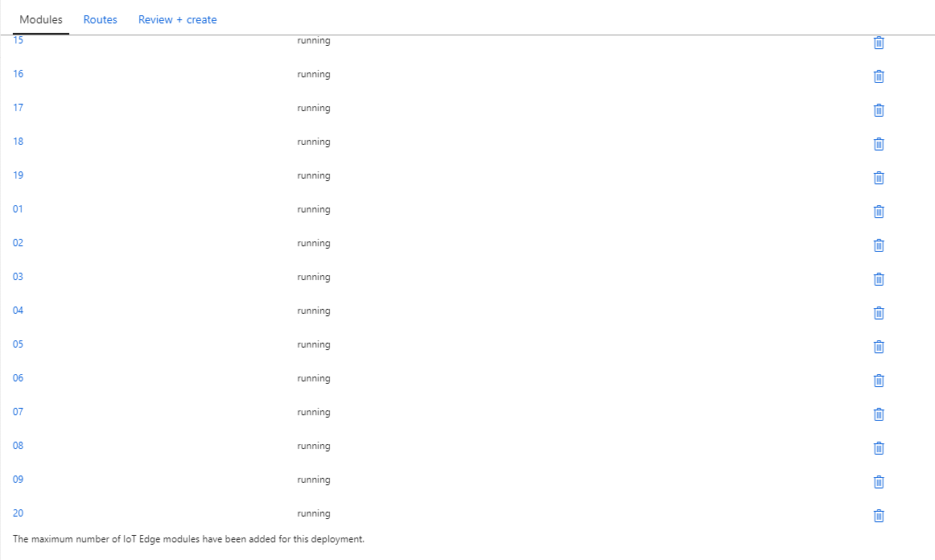This screenshot has width=935, height=560.
Task: Delete module 20 using its trash icon
Action: coord(879,516)
